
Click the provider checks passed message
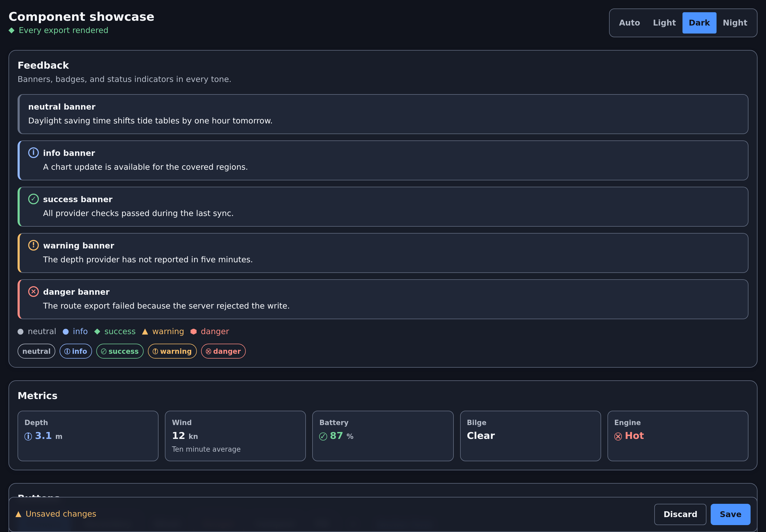(138, 213)
